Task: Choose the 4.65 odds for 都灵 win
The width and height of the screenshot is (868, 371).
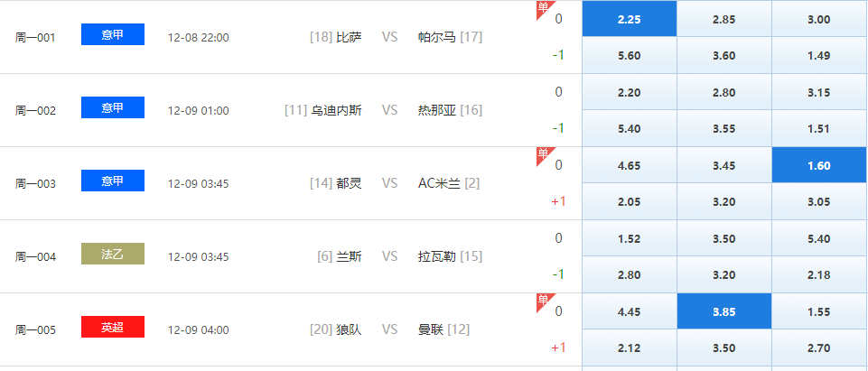Action: 629,165
